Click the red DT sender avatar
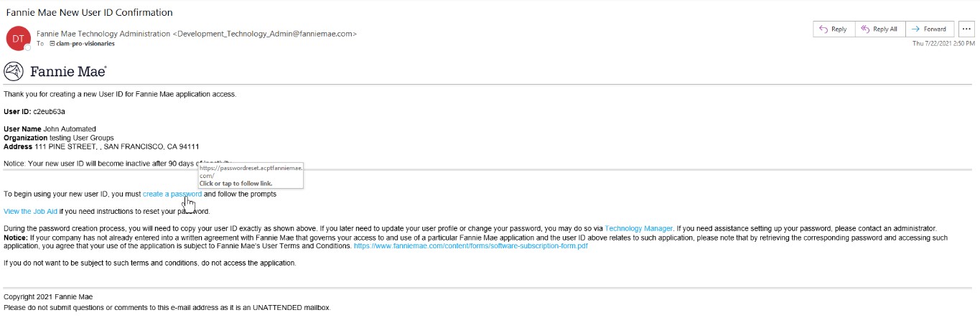Screen dimensions: 980x333 point(18,38)
